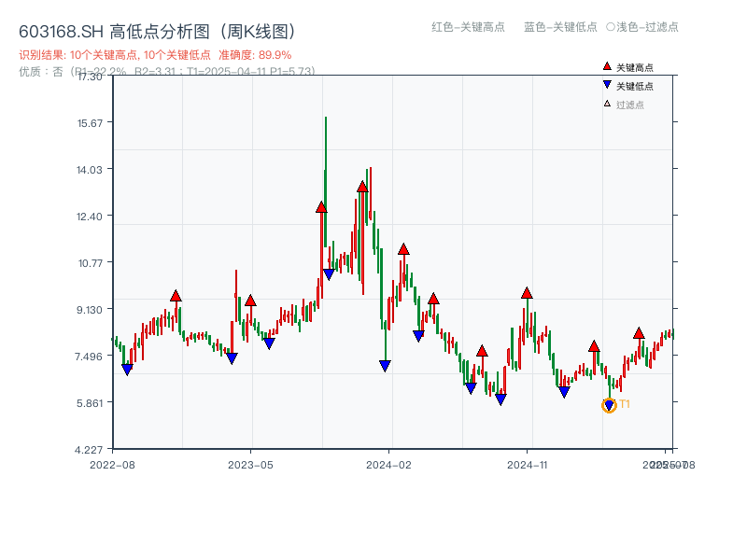Click the T1 label beside the orange circle
747x560 pixels.
point(623,405)
